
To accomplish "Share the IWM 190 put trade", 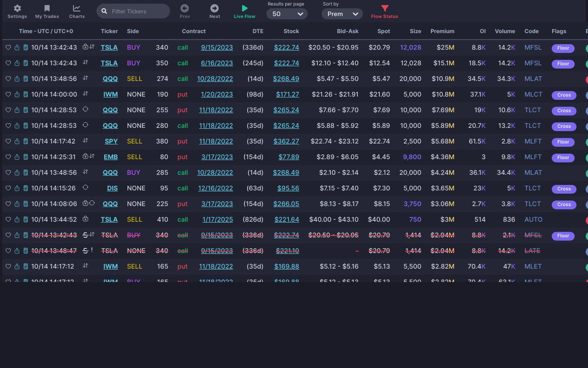I will tap(17, 95).
